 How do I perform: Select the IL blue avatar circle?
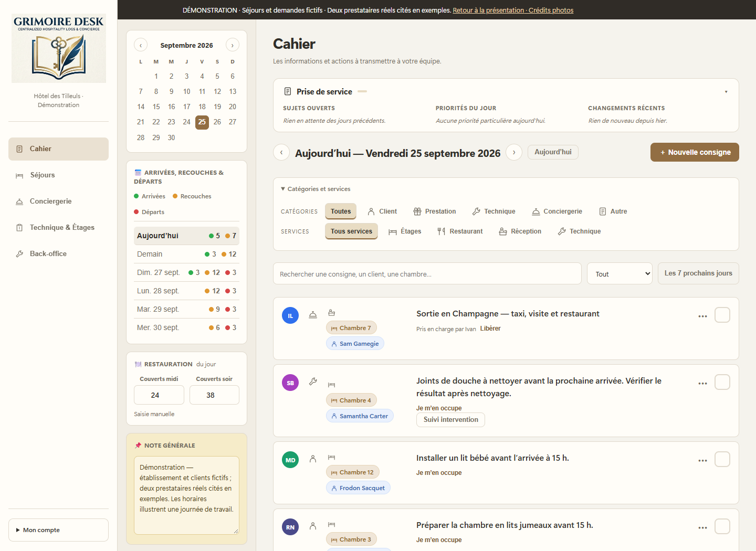point(290,315)
